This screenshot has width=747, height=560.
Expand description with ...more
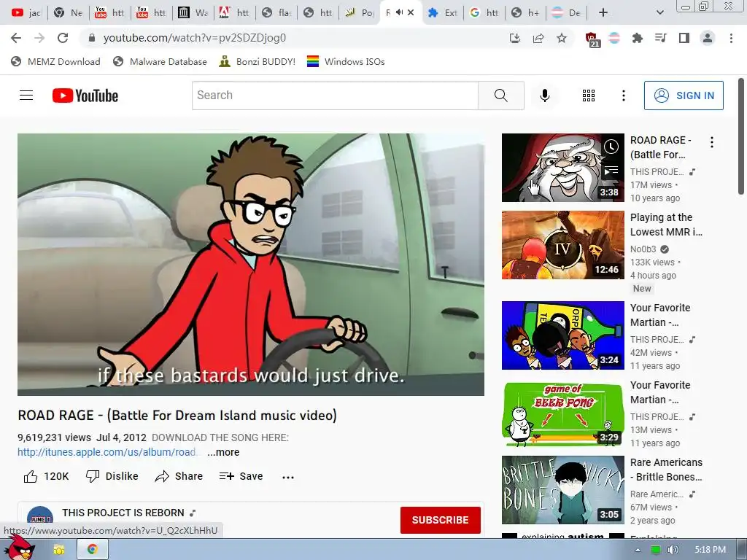click(x=223, y=452)
